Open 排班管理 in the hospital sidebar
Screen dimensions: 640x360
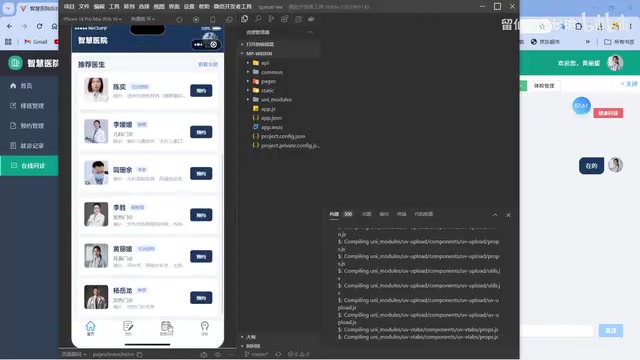point(29,106)
